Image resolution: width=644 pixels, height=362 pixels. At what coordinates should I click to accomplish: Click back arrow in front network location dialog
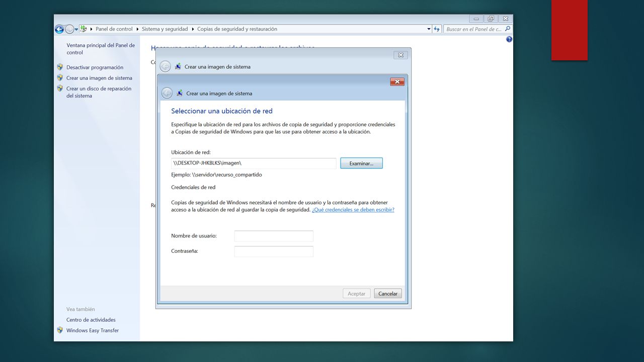click(x=167, y=93)
